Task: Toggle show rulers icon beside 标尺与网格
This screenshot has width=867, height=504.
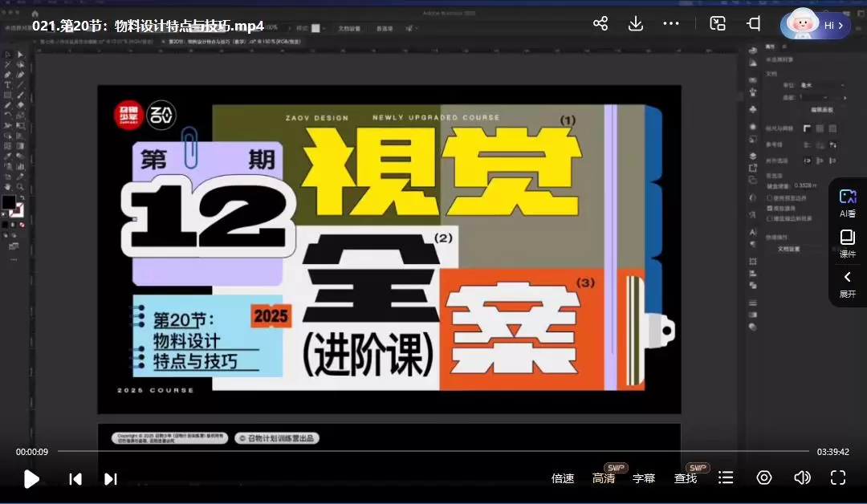Action: tap(808, 128)
